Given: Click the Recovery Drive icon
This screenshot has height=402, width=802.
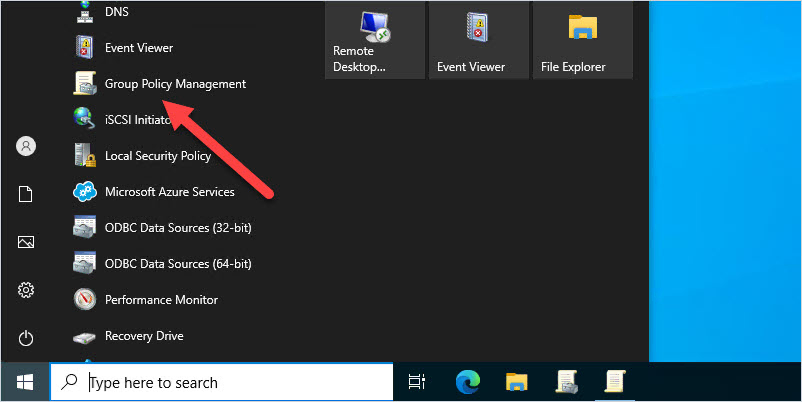Looking at the screenshot, I should 84,337.
